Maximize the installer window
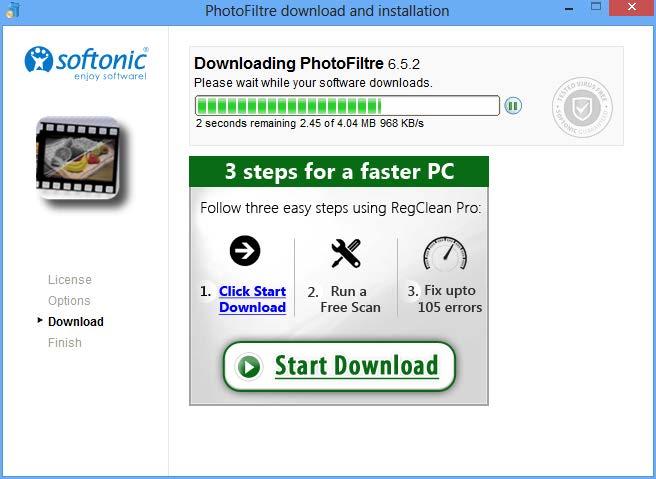 [596, 7]
